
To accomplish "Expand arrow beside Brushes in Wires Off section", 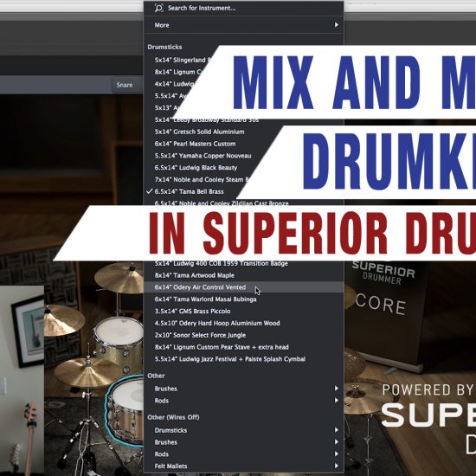I will [x=337, y=442].
